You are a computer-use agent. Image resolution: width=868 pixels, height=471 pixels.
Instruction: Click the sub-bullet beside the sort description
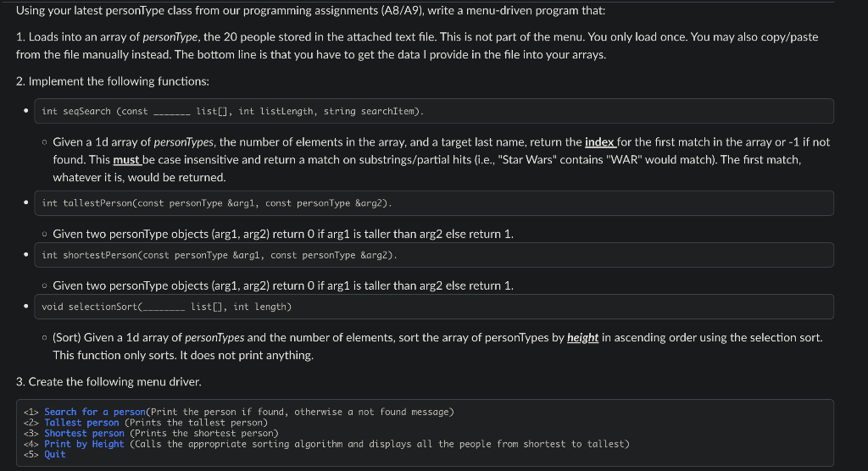[44, 338]
